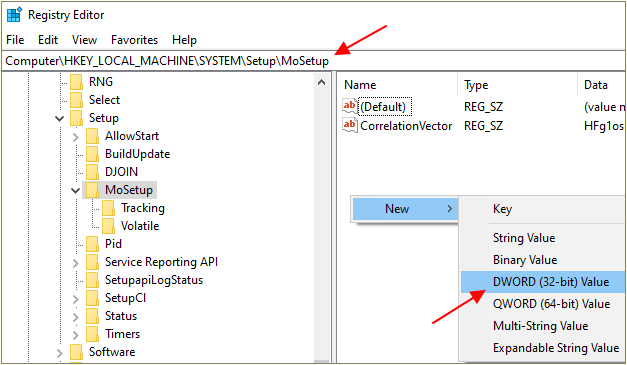Open the Help menu
This screenshot has width=627, height=365.
coord(184,40)
